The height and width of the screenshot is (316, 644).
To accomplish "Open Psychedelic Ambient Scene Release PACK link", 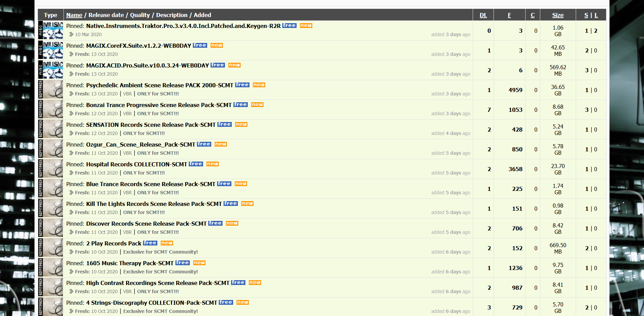I will pos(160,85).
